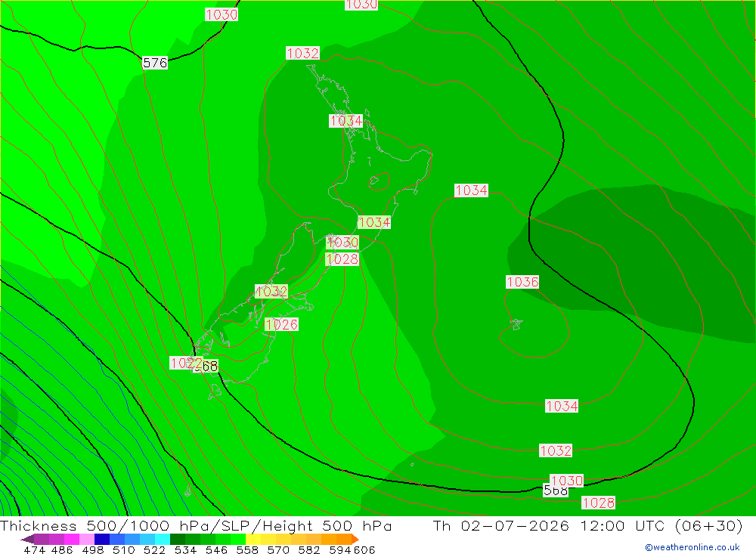Select the 1026 isobar label
Image resolution: width=756 pixels, height=554 pixels.
tap(281, 324)
